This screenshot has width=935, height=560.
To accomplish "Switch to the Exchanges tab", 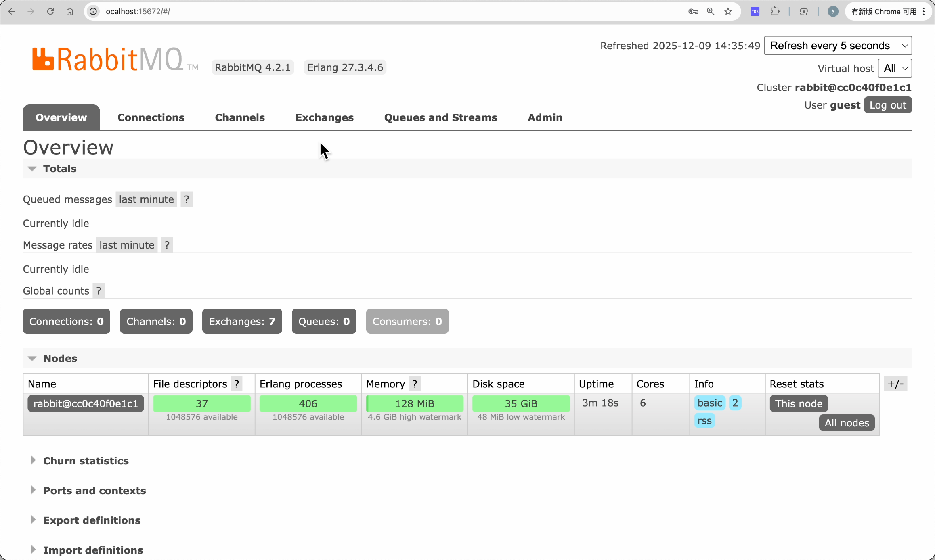I will click(x=324, y=117).
